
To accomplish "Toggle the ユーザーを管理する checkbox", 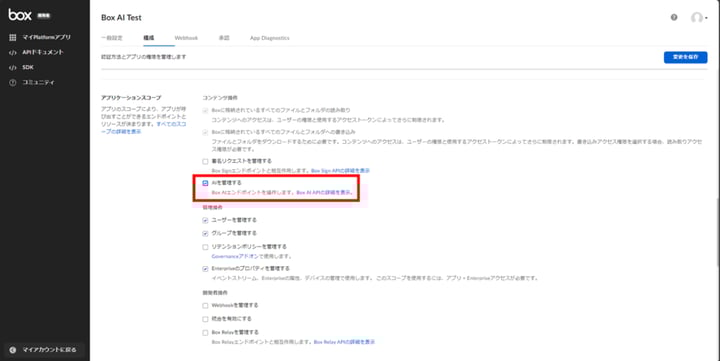I will 205,220.
